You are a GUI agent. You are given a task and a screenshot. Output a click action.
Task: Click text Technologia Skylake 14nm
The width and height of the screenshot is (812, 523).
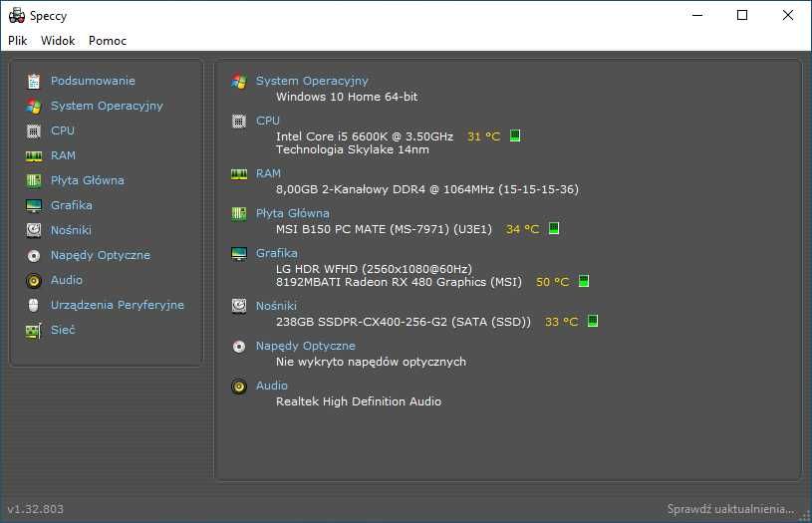point(353,149)
